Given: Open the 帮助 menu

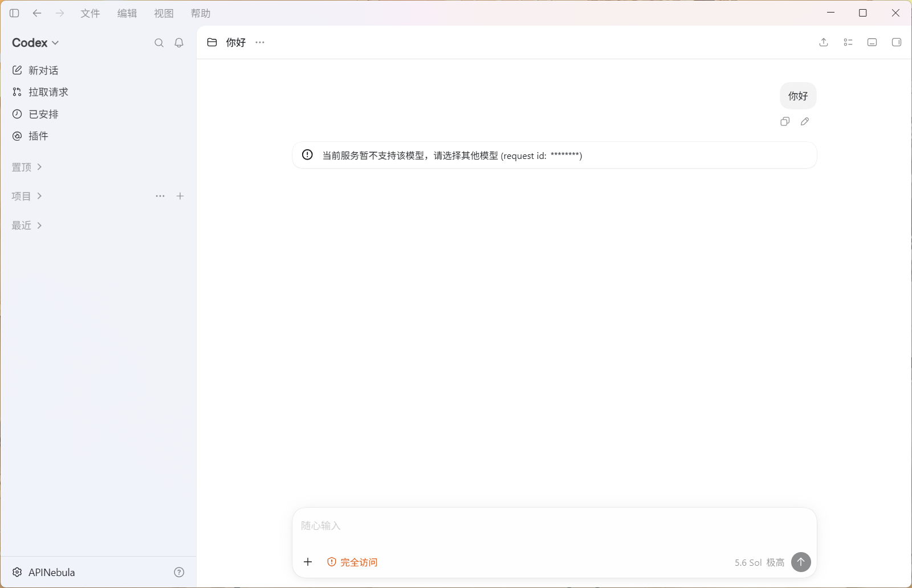Looking at the screenshot, I should tap(201, 13).
